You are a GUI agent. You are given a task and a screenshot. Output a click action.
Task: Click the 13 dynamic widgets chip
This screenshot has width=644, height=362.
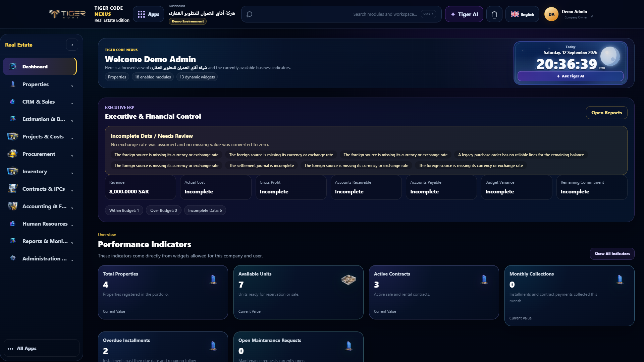coord(197,77)
